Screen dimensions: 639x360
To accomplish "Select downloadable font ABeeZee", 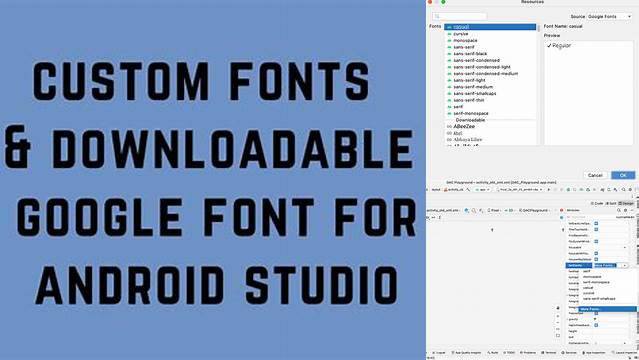I will pos(490,126).
